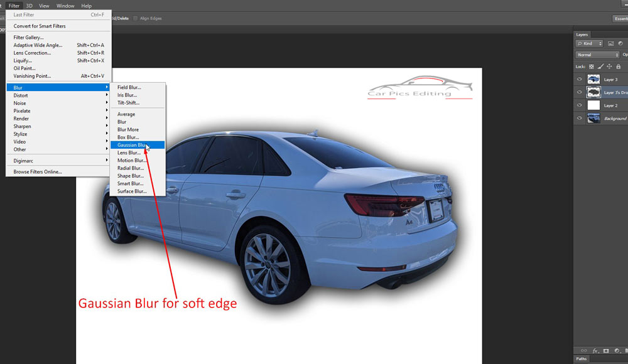Expand the Noise submenu

pos(58,103)
